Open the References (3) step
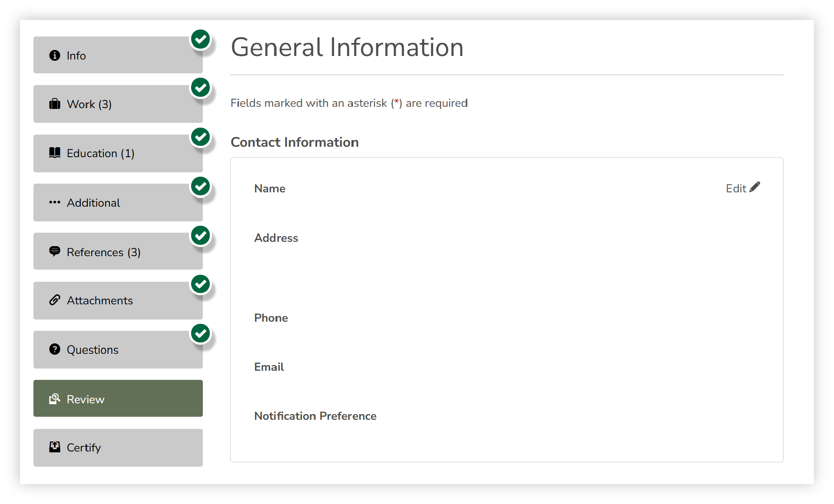This screenshot has width=834, height=504. coord(118,252)
